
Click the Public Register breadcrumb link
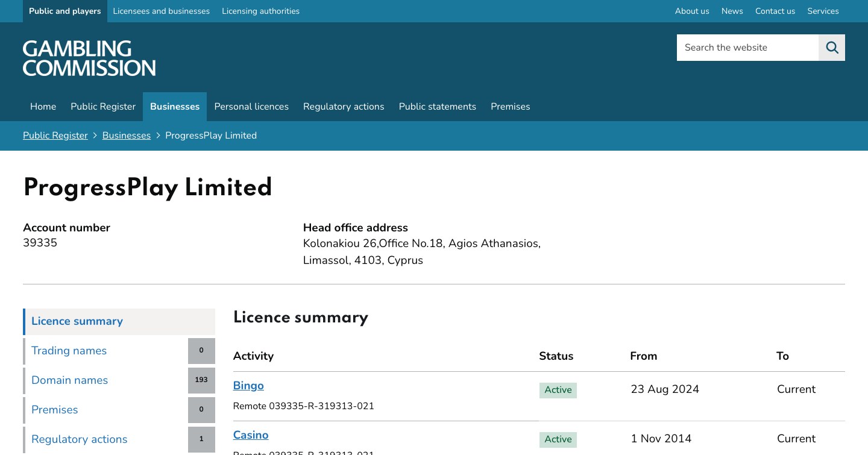coord(55,136)
